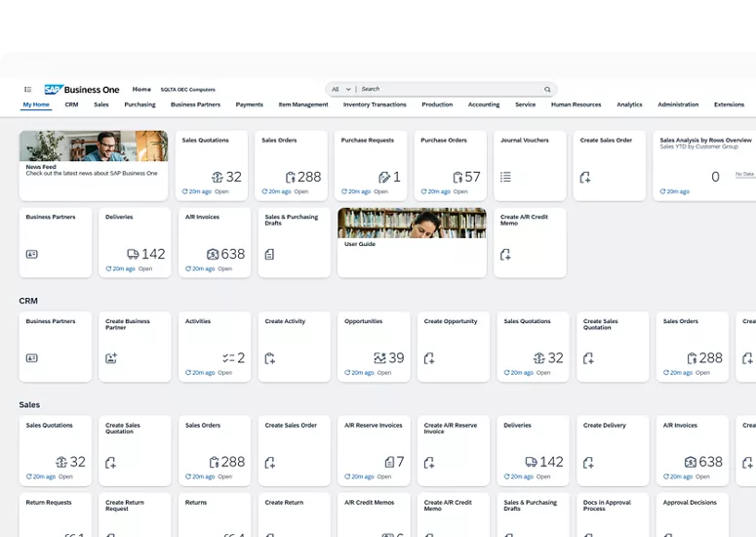The height and width of the screenshot is (537, 756).
Task: Click the Opportunities tile icon
Action: [379, 358]
